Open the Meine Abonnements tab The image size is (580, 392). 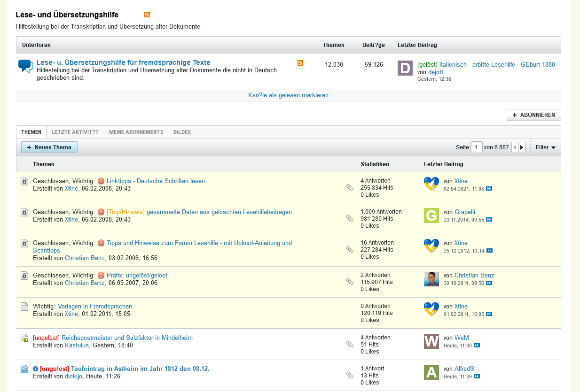136,132
